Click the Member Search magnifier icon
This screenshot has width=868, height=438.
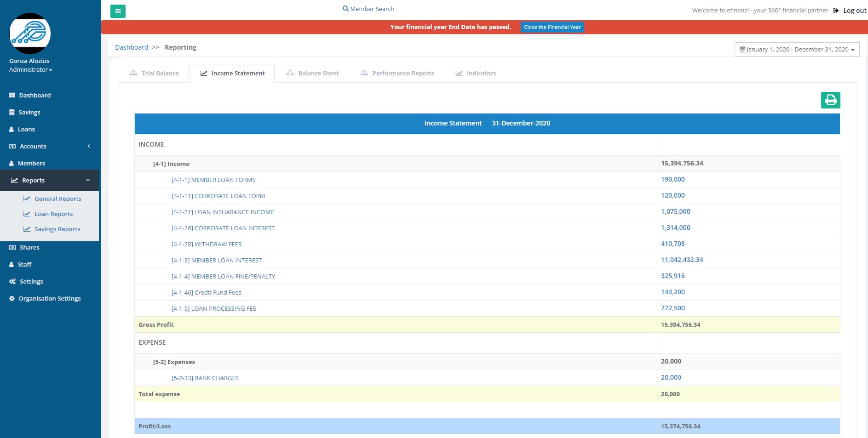[x=345, y=9]
